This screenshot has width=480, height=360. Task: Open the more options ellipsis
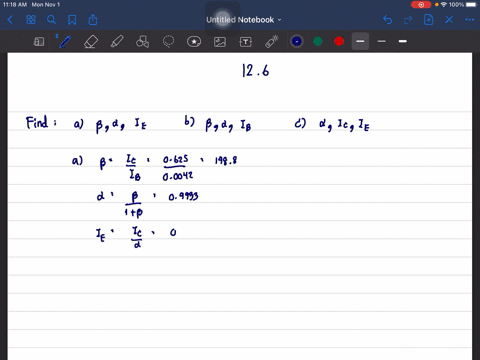[x=470, y=20]
